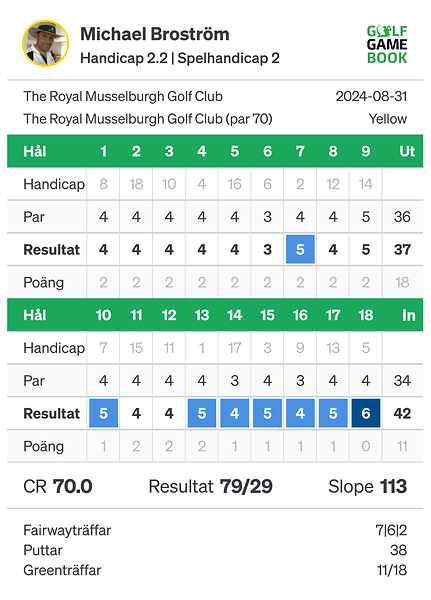
Task: Click the Golf GameBook logo
Action: pyautogui.click(x=387, y=44)
